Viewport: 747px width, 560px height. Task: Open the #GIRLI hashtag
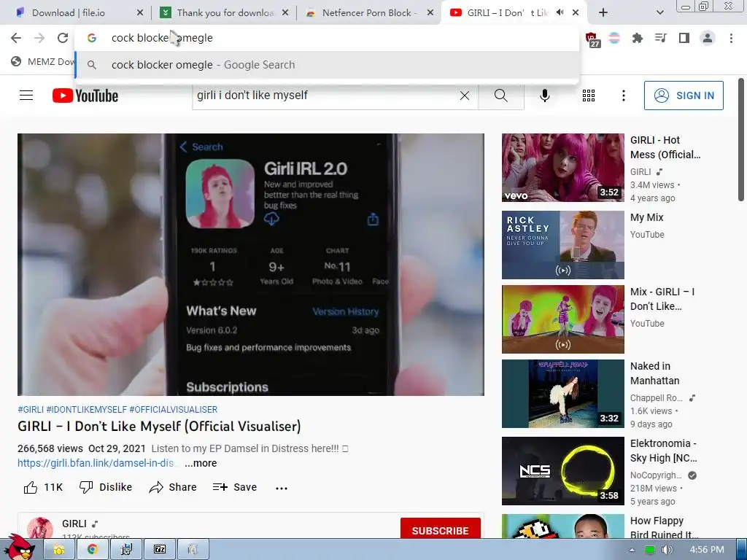click(x=31, y=410)
